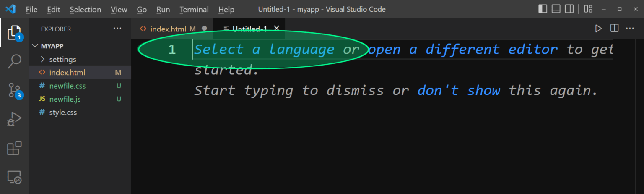This screenshot has height=194, width=644.
Task: Toggle Primary Side Bar layout icon
Action: (x=543, y=9)
